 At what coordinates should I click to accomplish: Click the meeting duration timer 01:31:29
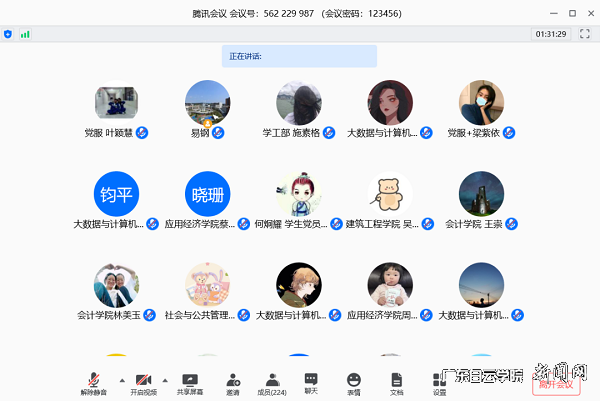(551, 34)
